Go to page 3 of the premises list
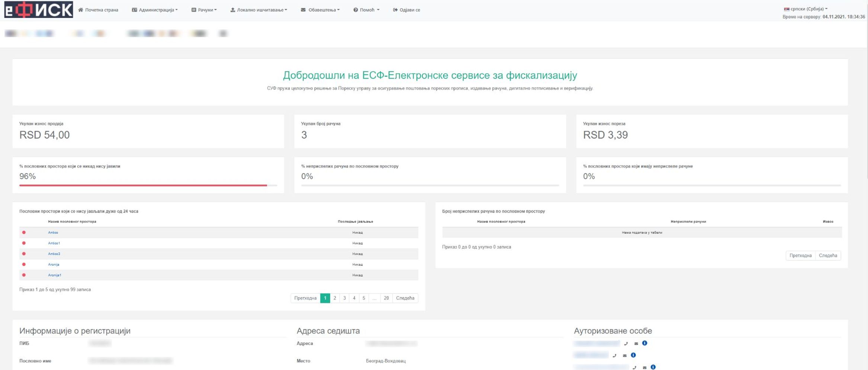868x370 pixels. tap(344, 298)
